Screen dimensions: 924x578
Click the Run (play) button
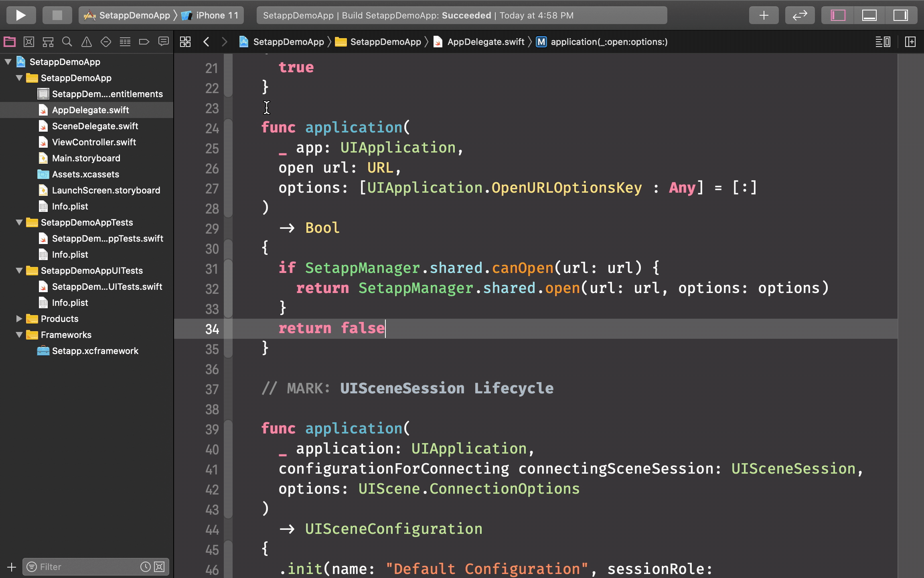point(21,15)
